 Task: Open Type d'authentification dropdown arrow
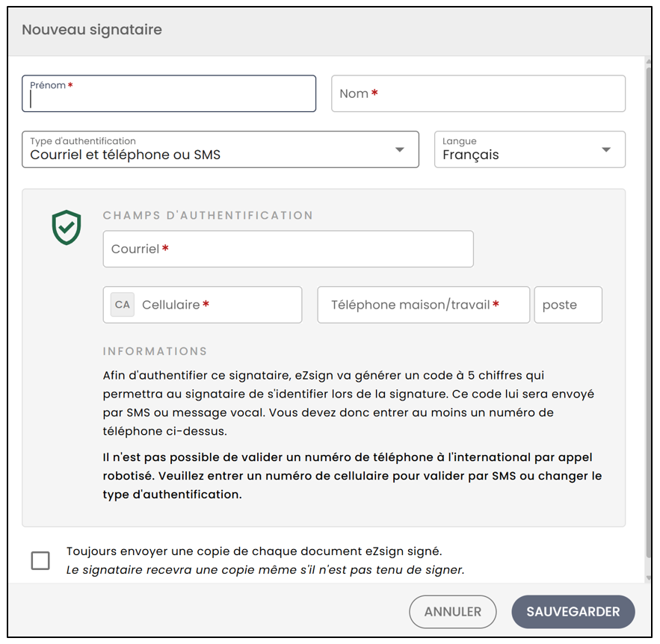pos(399,149)
